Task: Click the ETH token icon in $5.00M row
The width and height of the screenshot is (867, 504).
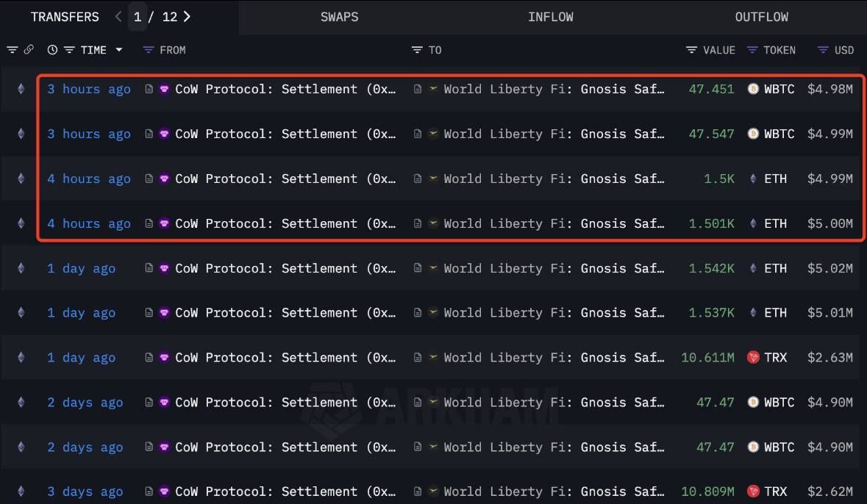Action: point(753,223)
